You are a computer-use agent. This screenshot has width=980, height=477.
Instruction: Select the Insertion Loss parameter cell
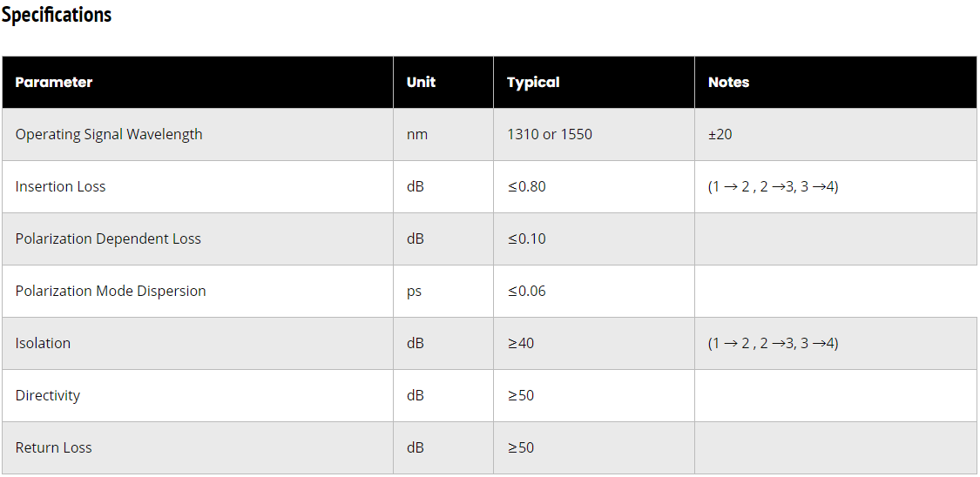tap(61, 187)
